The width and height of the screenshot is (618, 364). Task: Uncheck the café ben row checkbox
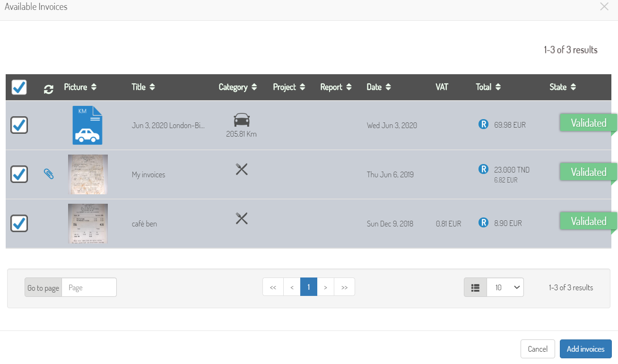(x=19, y=223)
